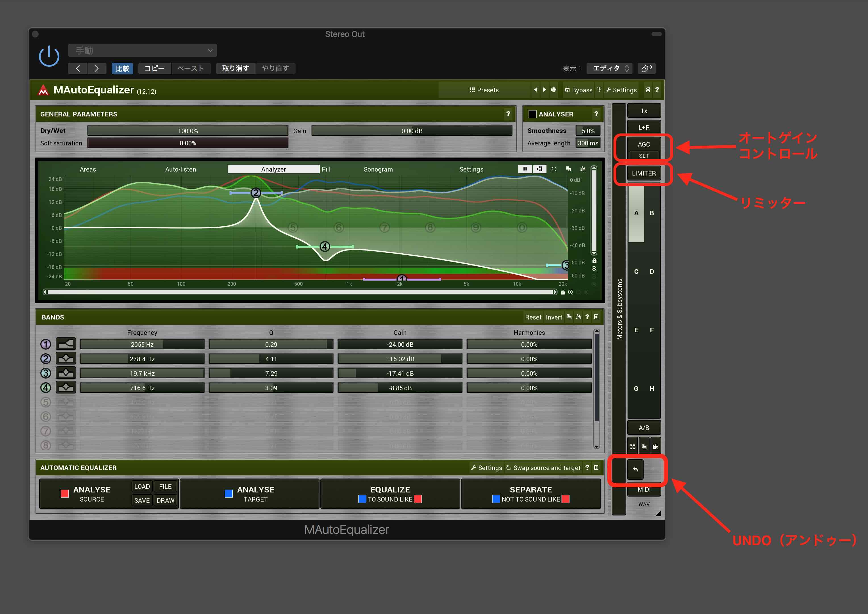Click the home icon in plugin header
The width and height of the screenshot is (868, 614).
pos(648,90)
